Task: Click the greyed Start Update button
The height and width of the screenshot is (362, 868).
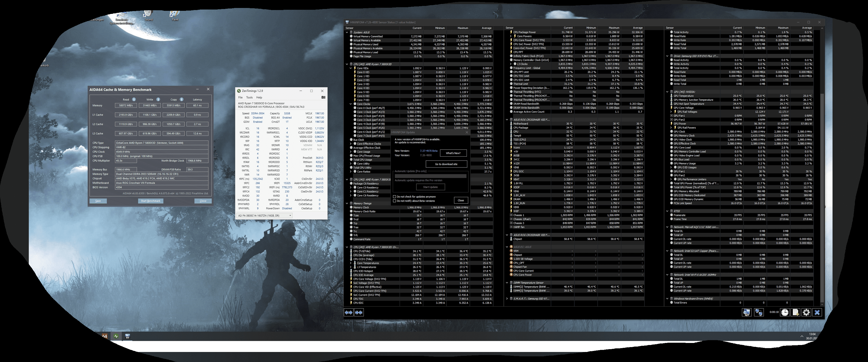Action: [430, 187]
